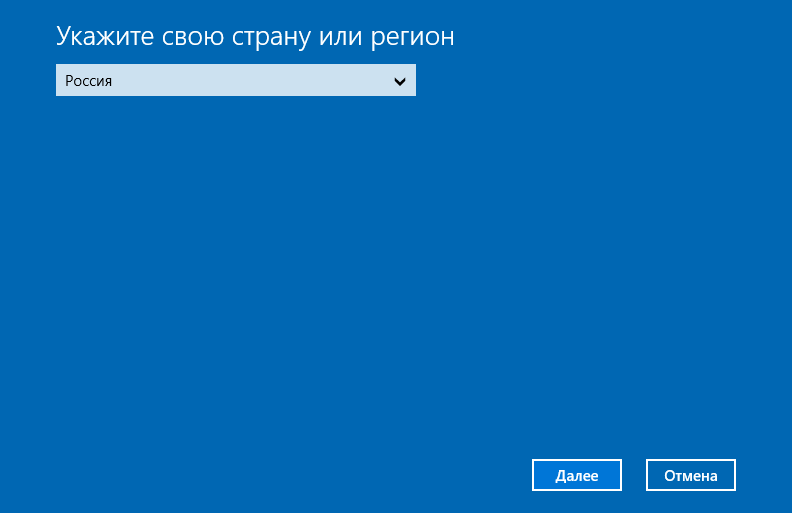The height and width of the screenshot is (513, 792).
Task: Click the word 'регион' in the title
Action: coord(416,38)
